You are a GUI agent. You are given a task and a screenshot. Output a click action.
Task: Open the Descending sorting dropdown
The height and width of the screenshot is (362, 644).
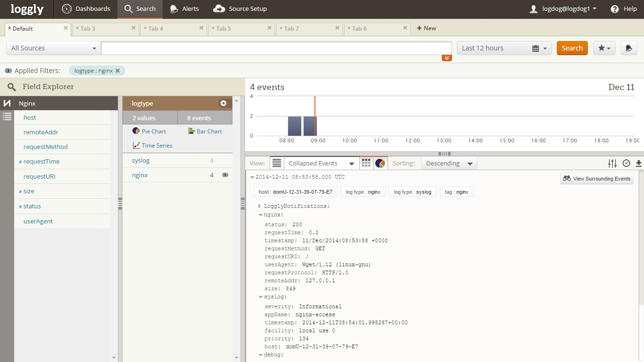(449, 163)
